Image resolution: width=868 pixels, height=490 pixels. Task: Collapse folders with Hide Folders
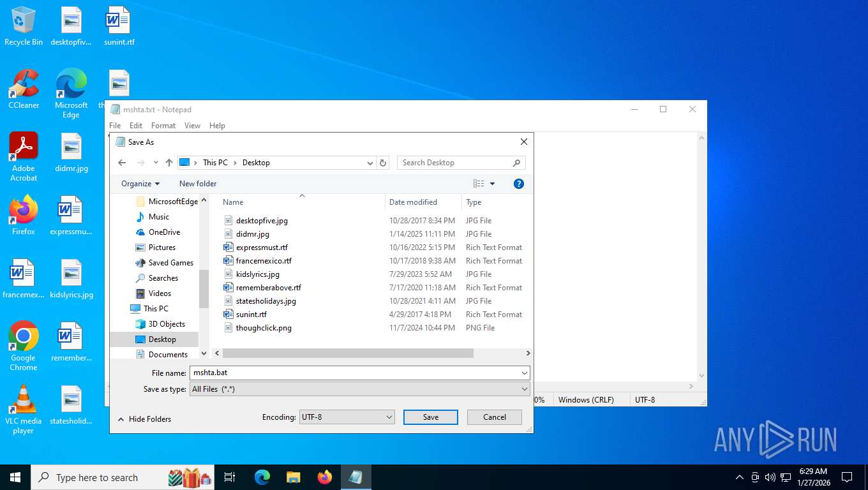pos(144,419)
